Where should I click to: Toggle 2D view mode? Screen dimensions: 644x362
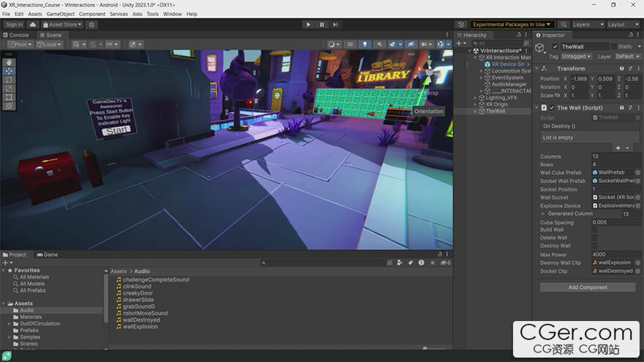click(x=350, y=45)
